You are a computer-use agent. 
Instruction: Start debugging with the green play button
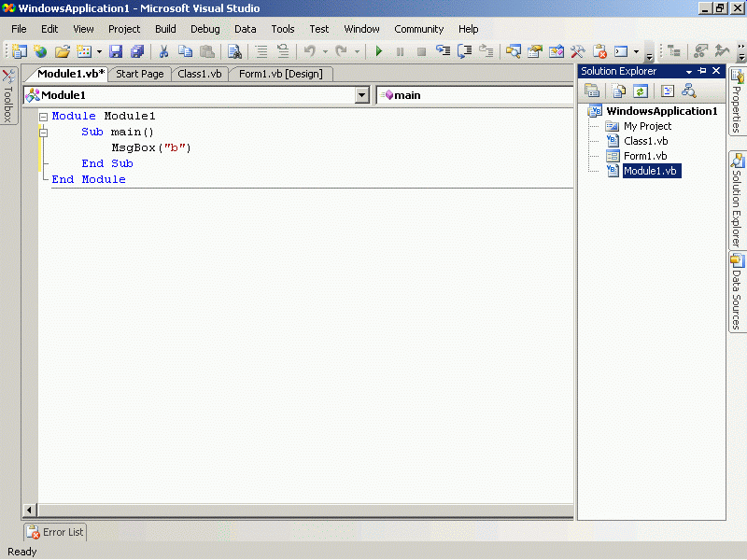tap(379, 51)
